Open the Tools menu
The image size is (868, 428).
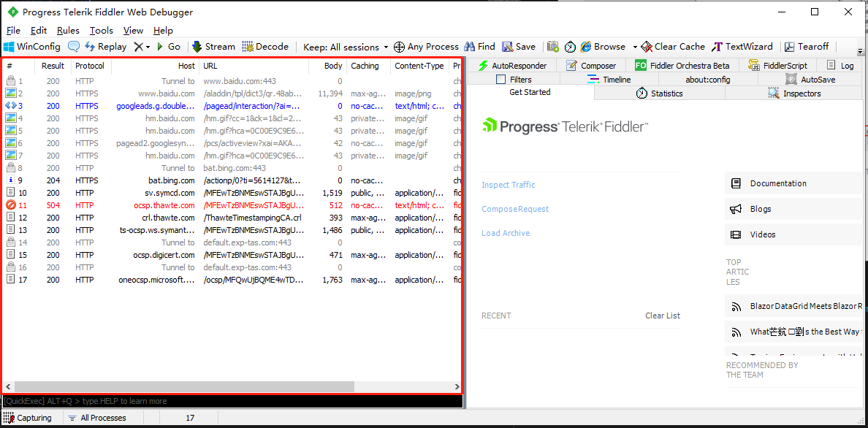[102, 31]
